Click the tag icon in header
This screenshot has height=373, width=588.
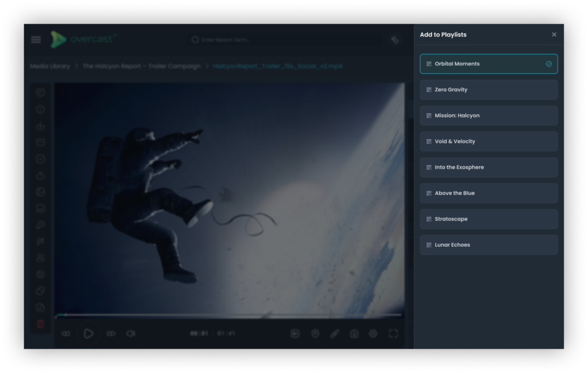coord(395,40)
